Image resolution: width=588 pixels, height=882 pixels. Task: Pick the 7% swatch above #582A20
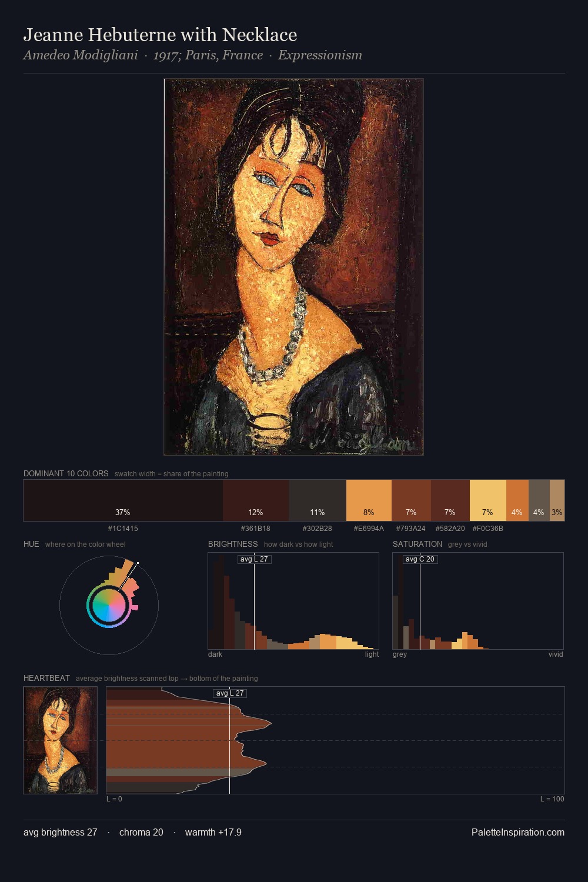pyautogui.click(x=450, y=500)
